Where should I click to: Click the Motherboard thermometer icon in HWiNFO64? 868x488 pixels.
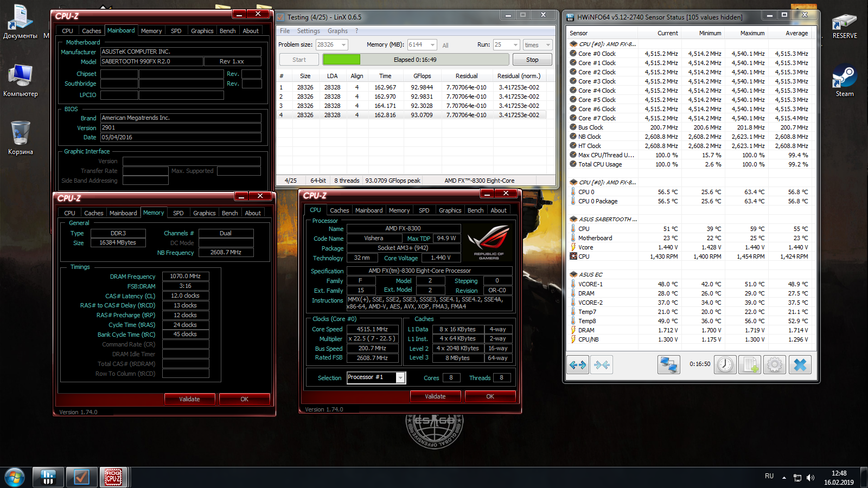(573, 238)
